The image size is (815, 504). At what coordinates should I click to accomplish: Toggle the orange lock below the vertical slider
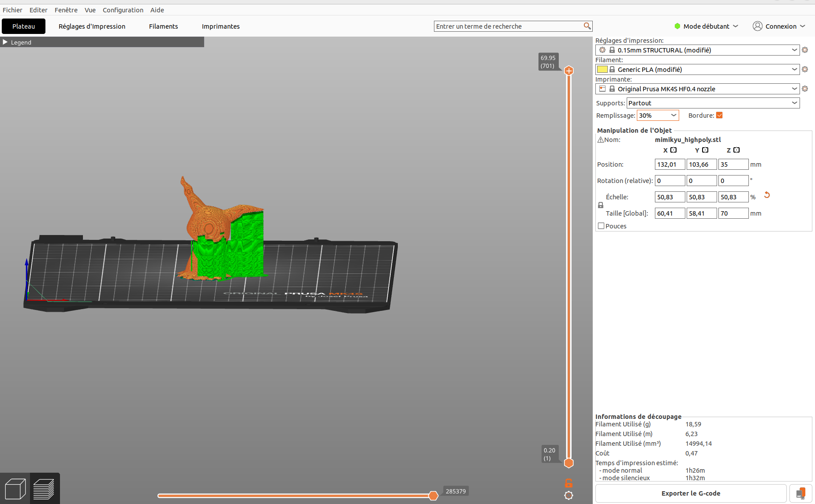point(569,483)
